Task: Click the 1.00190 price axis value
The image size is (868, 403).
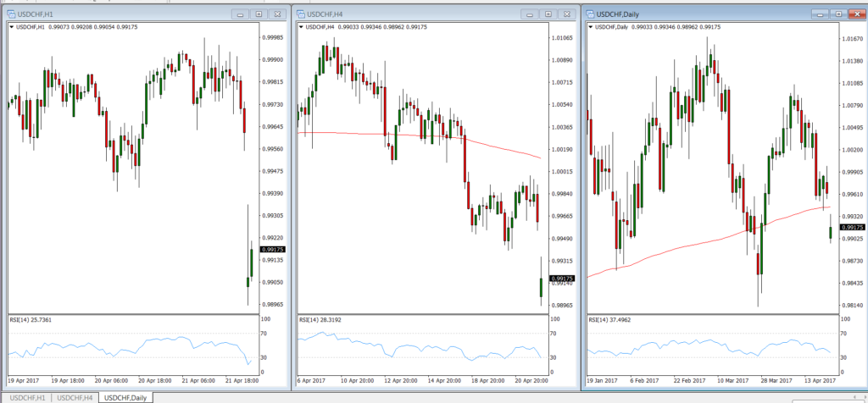Action: tap(562, 149)
